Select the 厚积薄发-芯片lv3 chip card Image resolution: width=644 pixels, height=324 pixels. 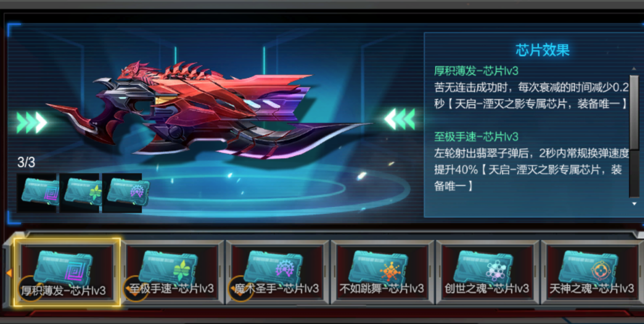coord(67,272)
